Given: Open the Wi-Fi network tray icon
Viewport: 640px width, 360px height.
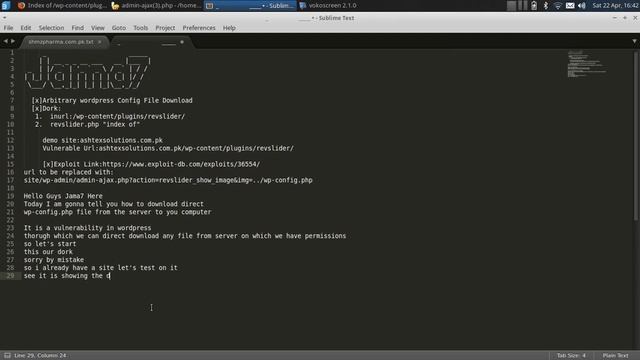Looking at the screenshot, I should 558,5.
